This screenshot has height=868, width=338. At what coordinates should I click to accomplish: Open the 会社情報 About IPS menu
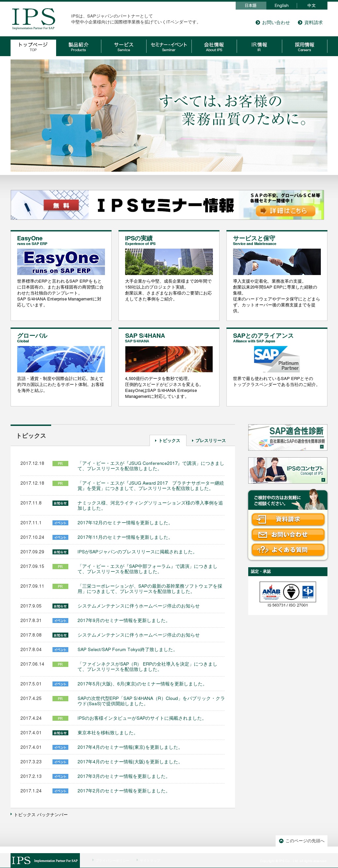(214, 47)
